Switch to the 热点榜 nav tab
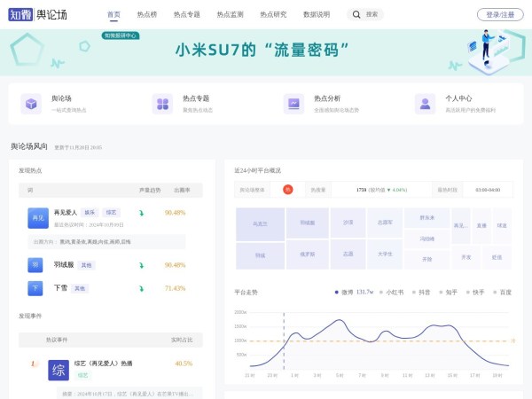 pyautogui.click(x=147, y=14)
